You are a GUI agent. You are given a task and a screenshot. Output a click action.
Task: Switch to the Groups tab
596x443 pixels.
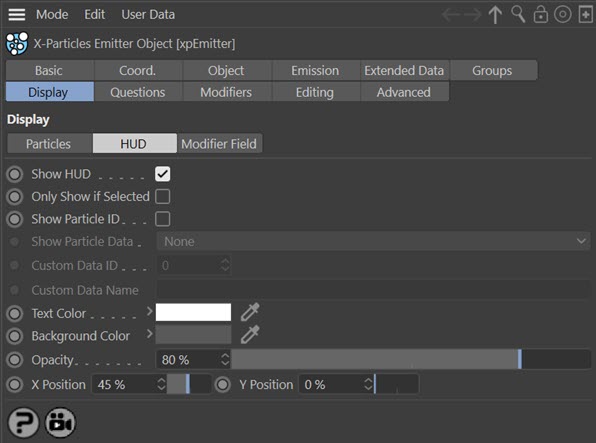point(493,70)
